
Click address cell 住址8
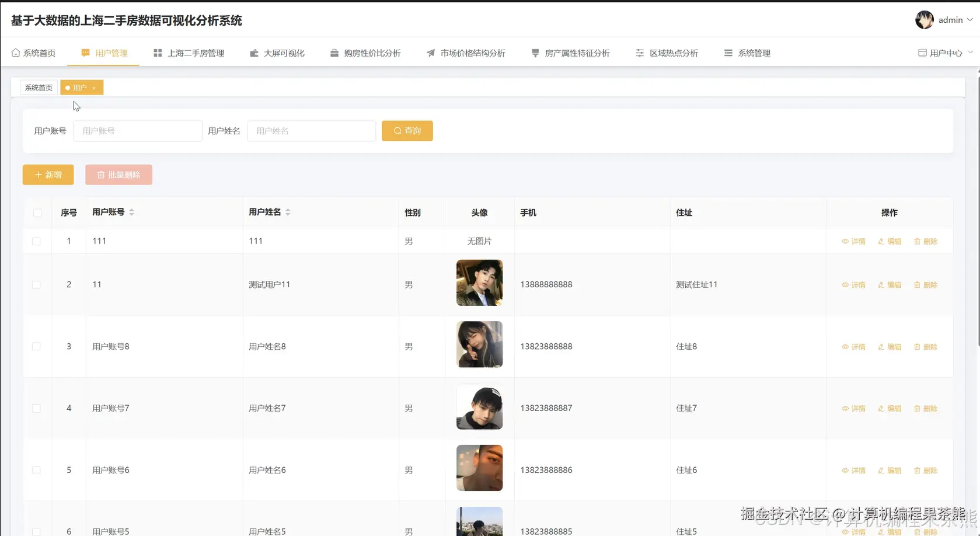coord(686,347)
